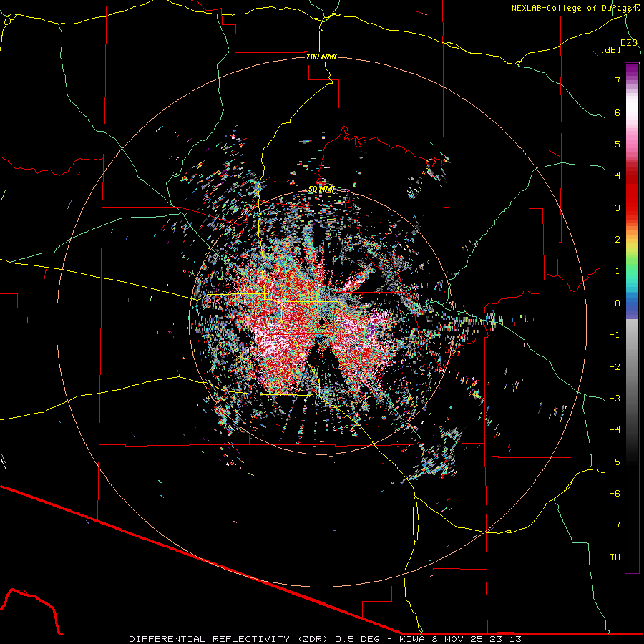The width and height of the screenshot is (644, 644).
Task: Click the '7' value on the color scale
Action: pyautogui.click(x=618, y=80)
